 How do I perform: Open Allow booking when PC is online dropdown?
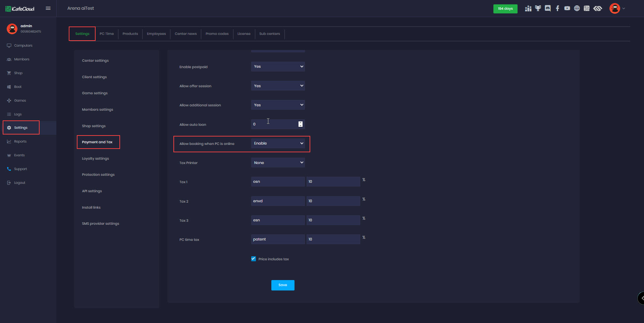click(x=278, y=143)
